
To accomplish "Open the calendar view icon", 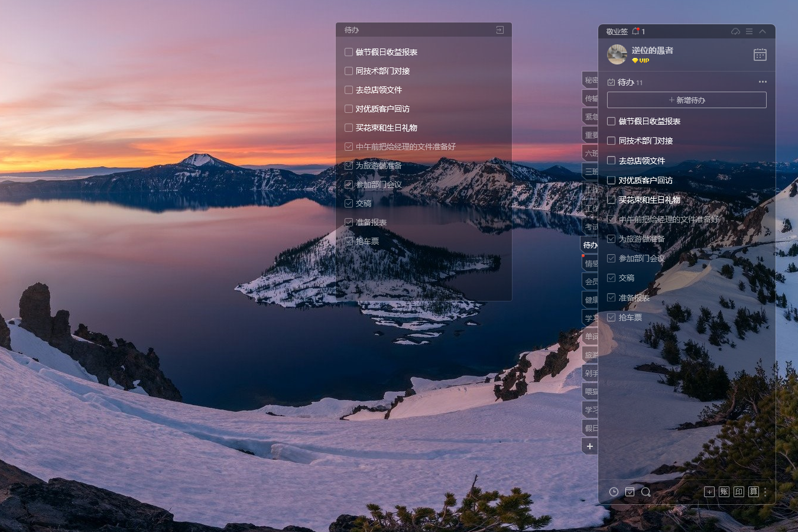I will [760, 54].
